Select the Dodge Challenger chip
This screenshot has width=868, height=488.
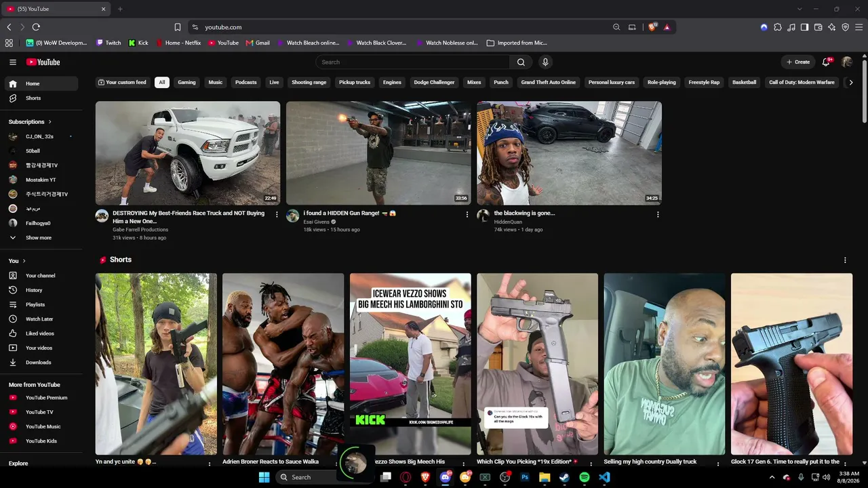point(434,83)
